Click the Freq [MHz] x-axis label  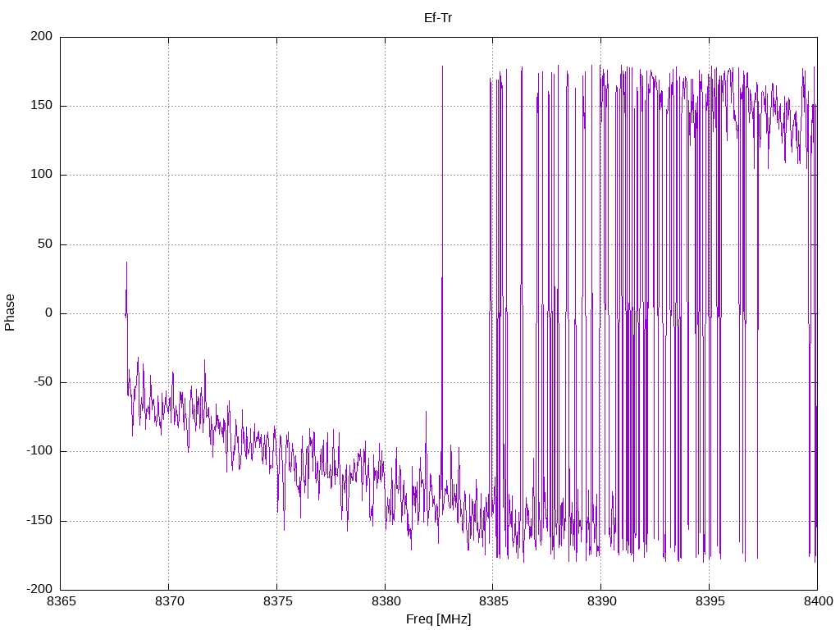(x=438, y=619)
